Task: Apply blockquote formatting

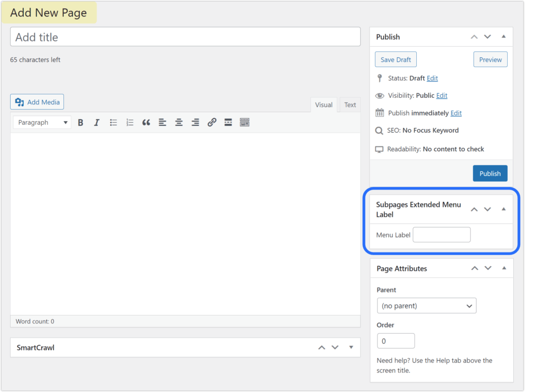Action: click(x=146, y=122)
